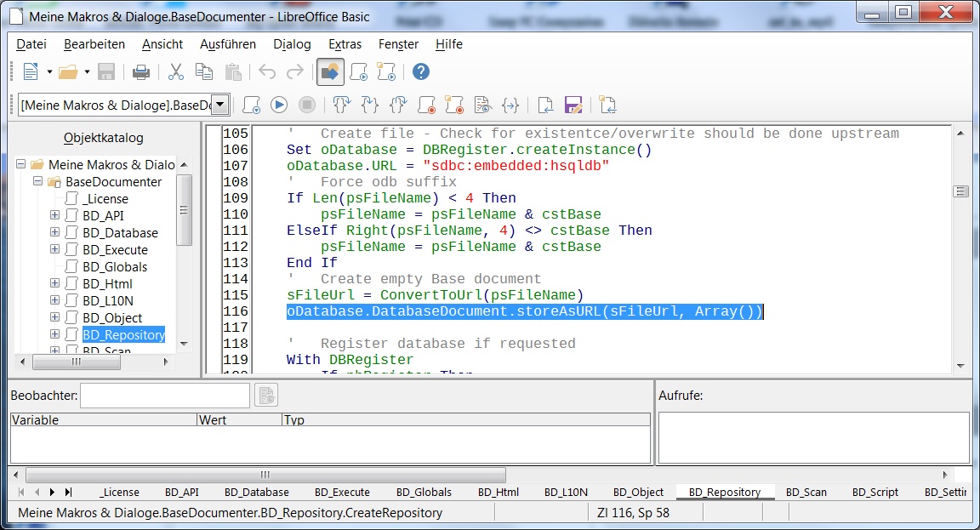Screen dimensions: 980x530
Task: Expand the BD_Database module node
Action: (x=55, y=232)
